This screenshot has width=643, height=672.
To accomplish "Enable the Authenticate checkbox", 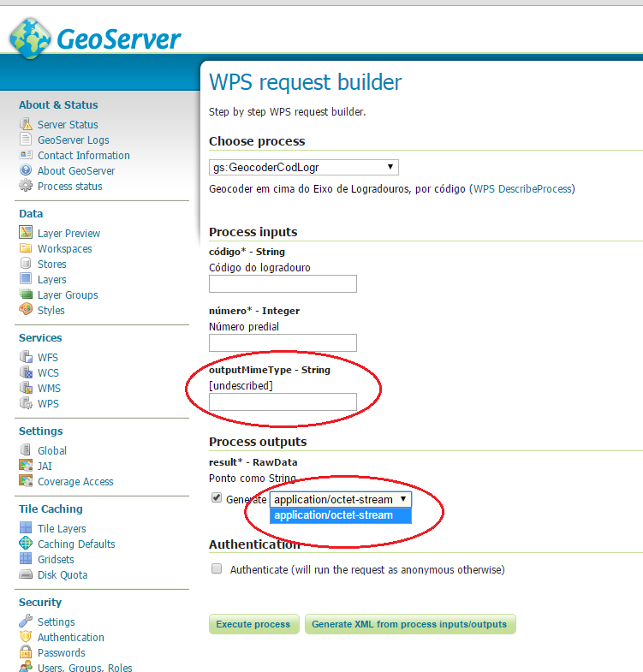I will 217,568.
